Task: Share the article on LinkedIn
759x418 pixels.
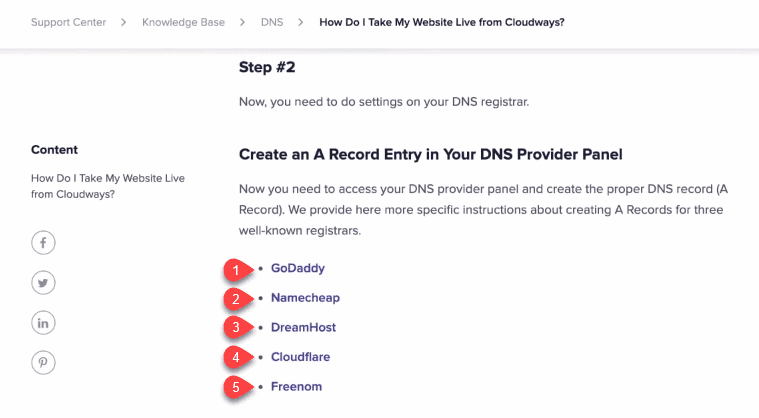Action: [x=43, y=322]
